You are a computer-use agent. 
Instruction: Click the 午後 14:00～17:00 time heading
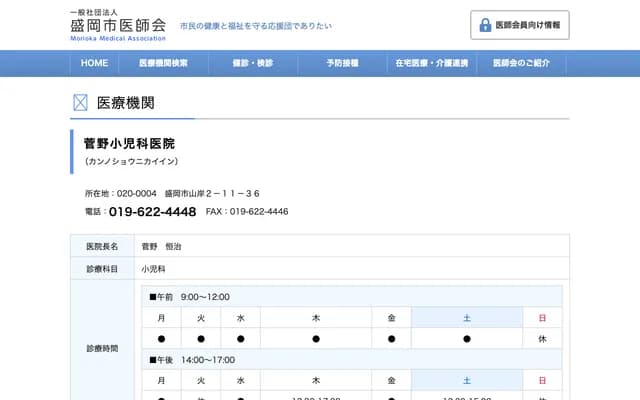[192, 359]
